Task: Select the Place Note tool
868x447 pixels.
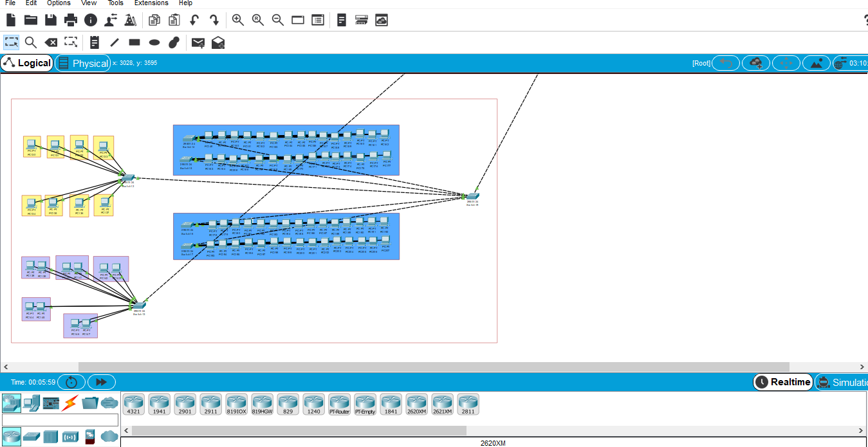Action: [95, 42]
